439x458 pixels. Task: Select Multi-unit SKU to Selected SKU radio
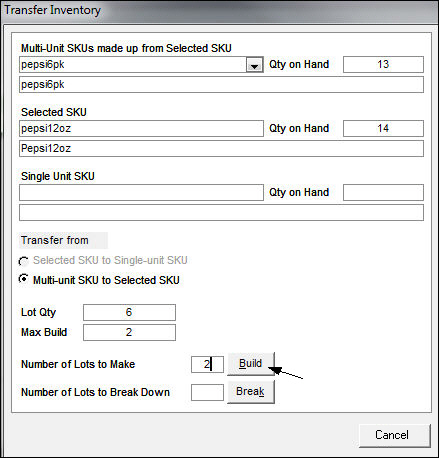[x=23, y=279]
